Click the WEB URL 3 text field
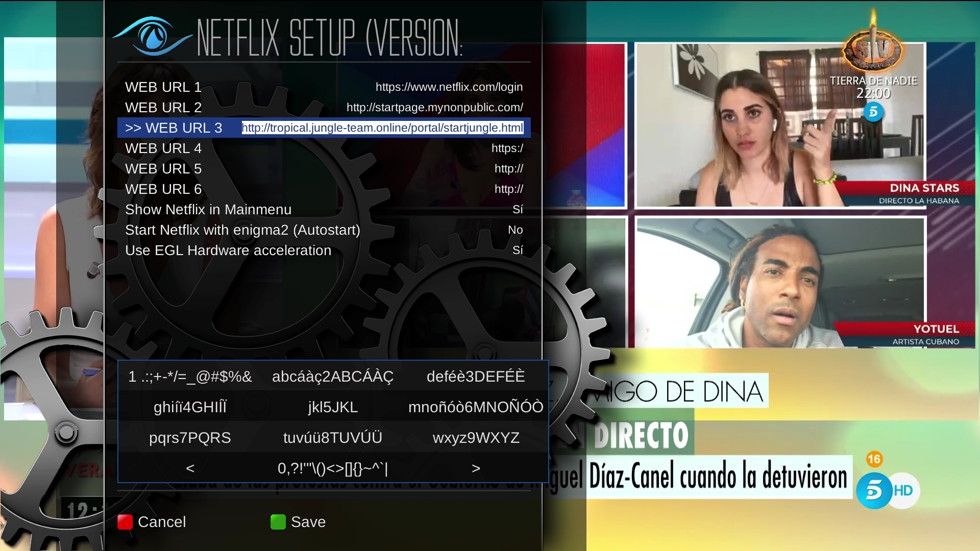Image resolution: width=980 pixels, height=551 pixels. point(382,128)
